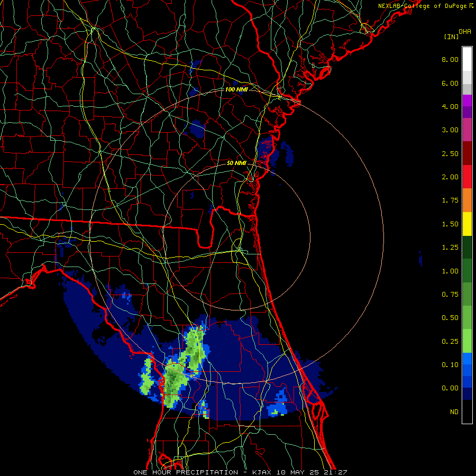Click the black ND swatch at the legend bottom
476x476 pixels.
click(467, 411)
